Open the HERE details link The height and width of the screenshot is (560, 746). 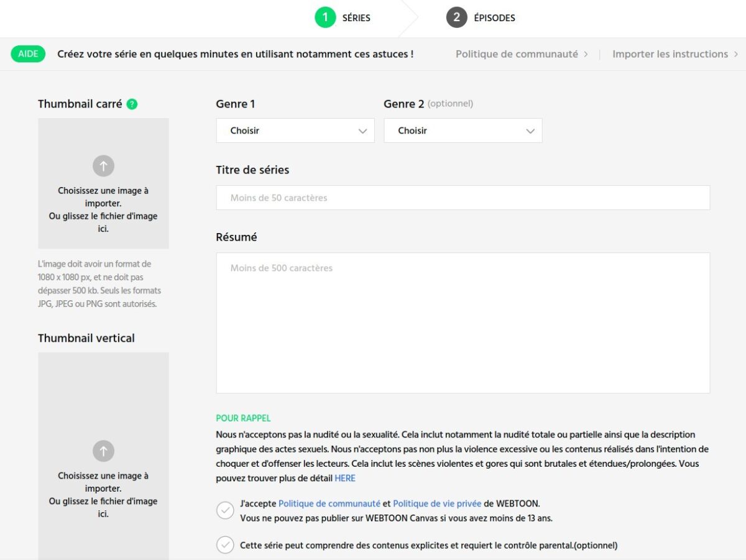click(x=345, y=478)
